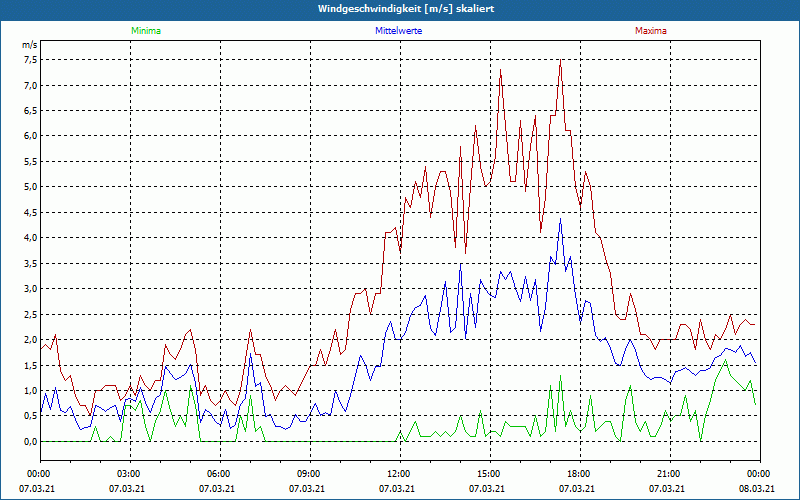Click the y-axis value '0,0'
The image size is (800, 500).
30,441
